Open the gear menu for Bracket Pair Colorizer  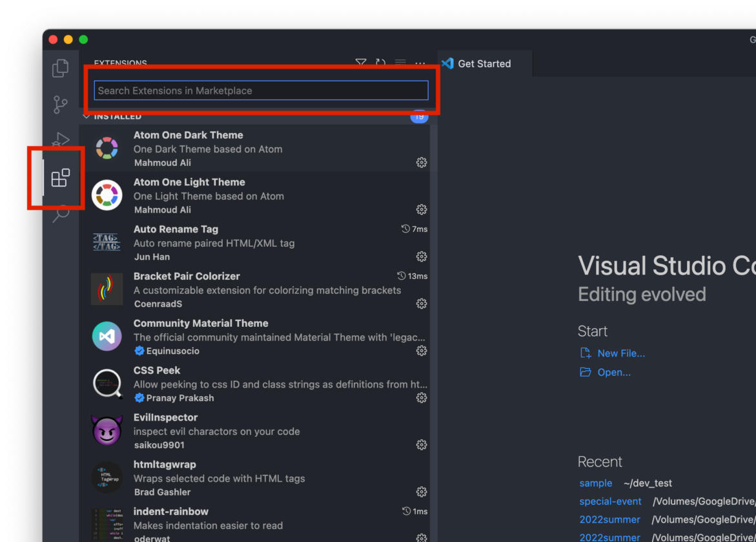(422, 304)
